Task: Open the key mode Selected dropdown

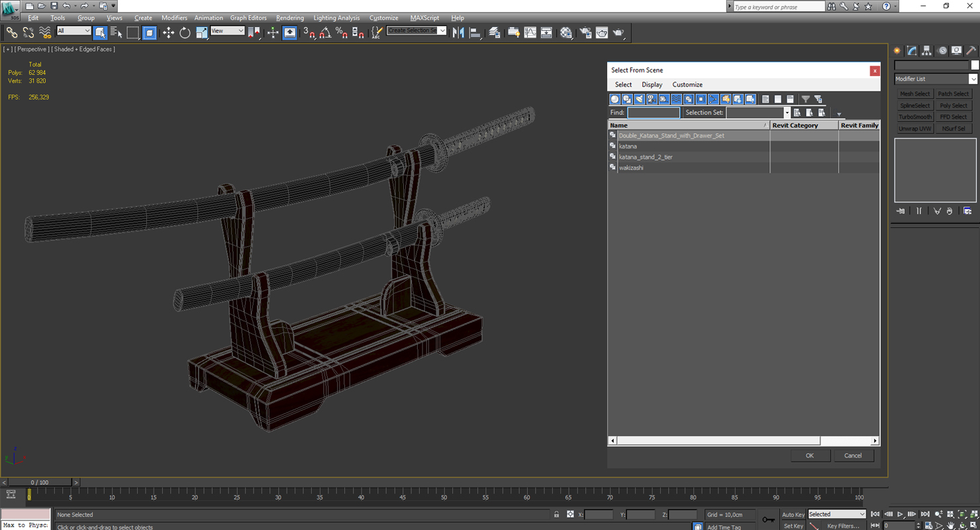Action: pyautogui.click(x=836, y=514)
